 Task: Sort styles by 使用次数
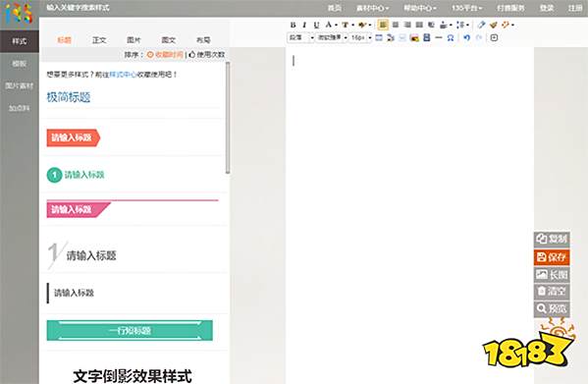[x=207, y=55]
